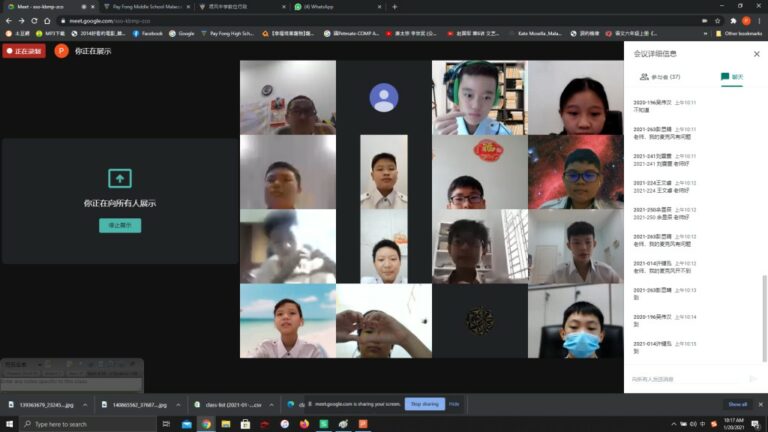This screenshot has height=432, width=768.
Task: Click the Windows taskbar search box
Action: [88, 424]
